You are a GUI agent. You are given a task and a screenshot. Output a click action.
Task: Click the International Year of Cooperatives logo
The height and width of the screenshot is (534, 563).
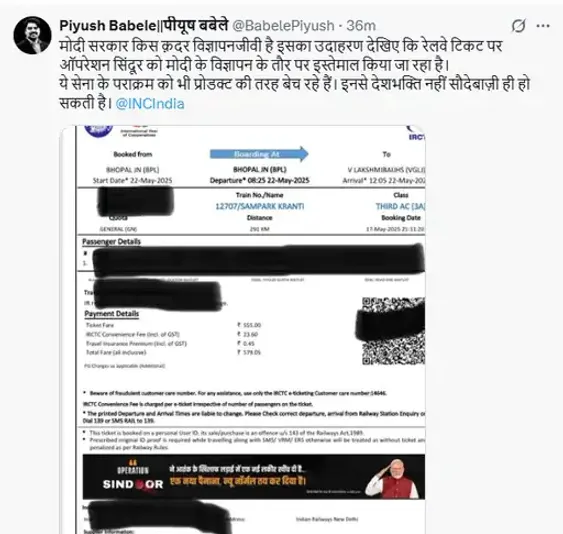coord(139,131)
